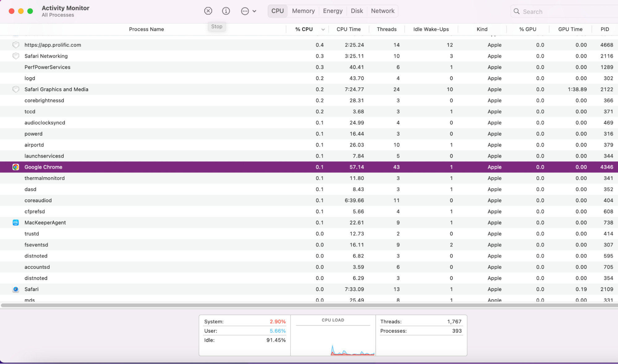Viewport: 618px width, 364px height.
Task: Select the Safari Networking process row
Action: click(309, 56)
